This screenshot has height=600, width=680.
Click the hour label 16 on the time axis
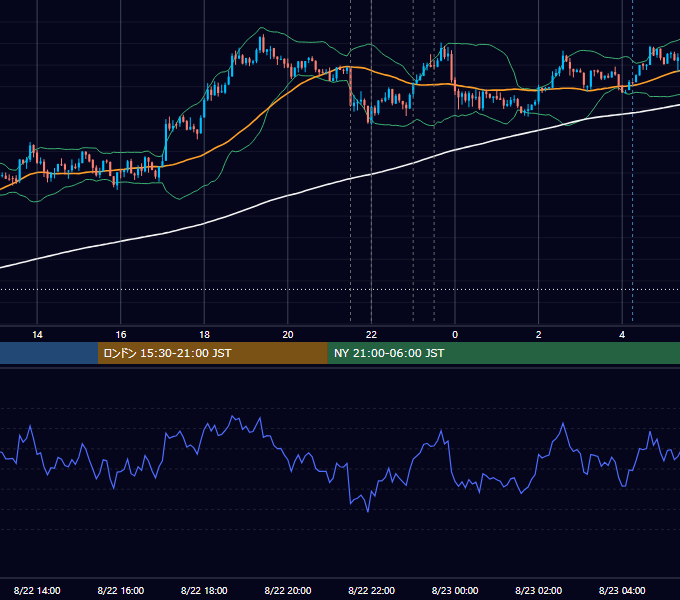point(121,335)
